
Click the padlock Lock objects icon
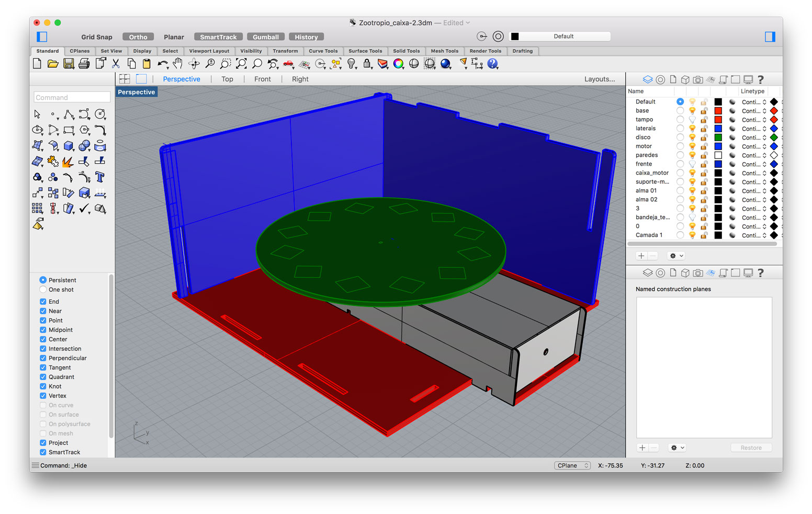367,64
